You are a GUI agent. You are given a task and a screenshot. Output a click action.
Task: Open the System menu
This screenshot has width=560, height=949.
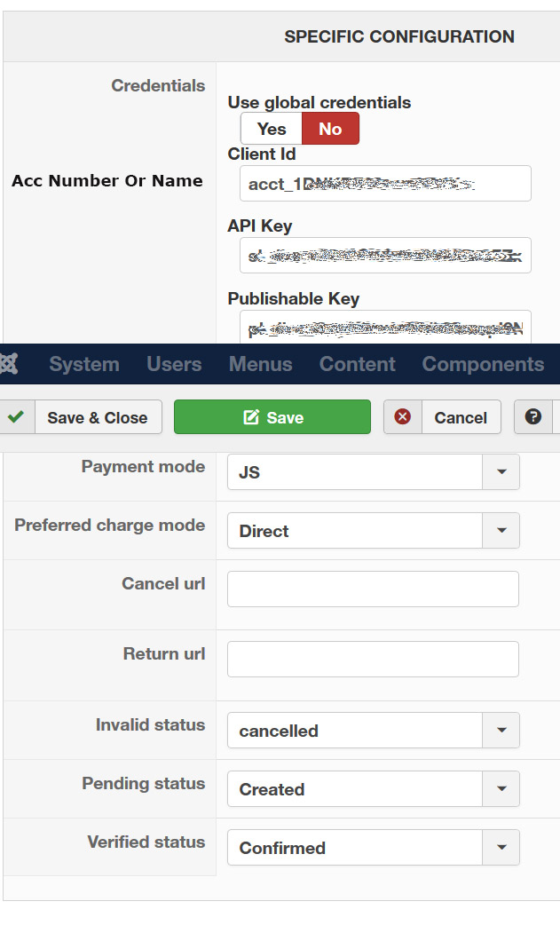coord(84,364)
